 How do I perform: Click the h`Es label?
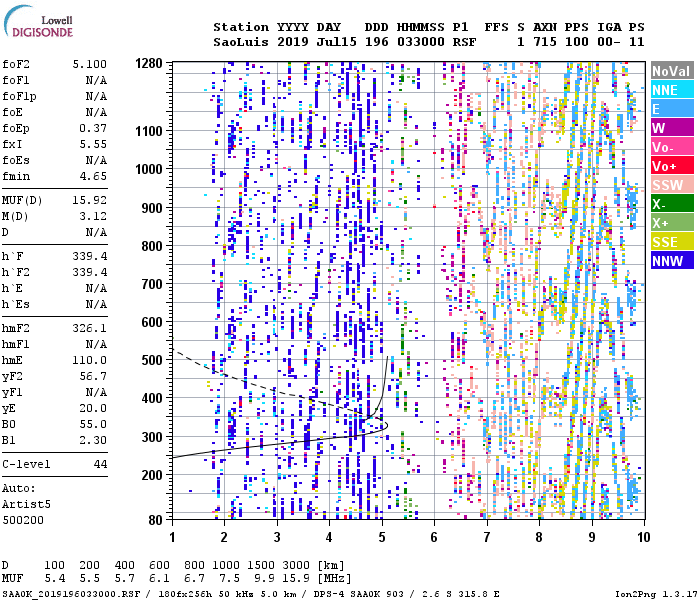(x=16, y=304)
